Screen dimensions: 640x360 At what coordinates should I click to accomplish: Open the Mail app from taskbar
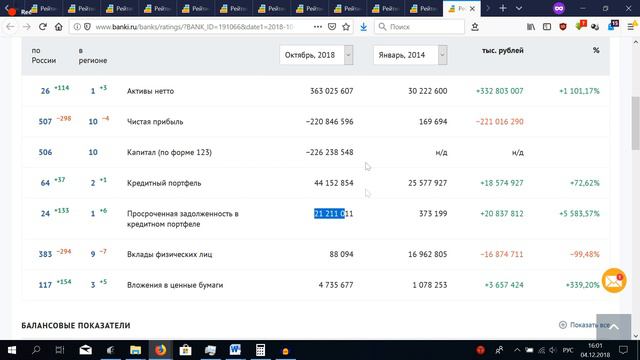(x=85, y=350)
